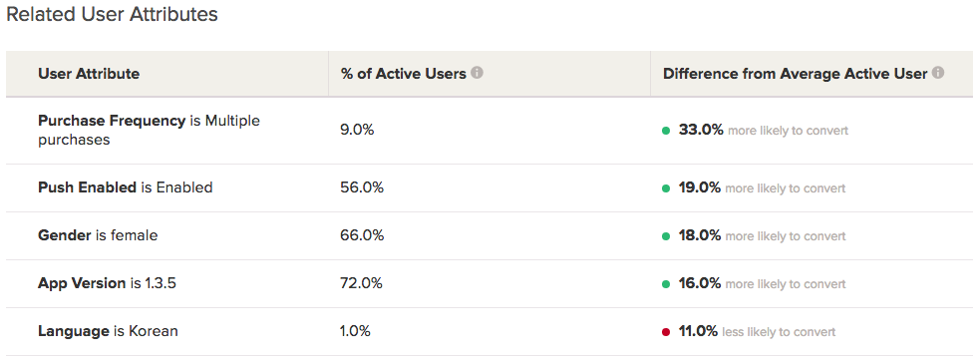
Task: Click the 9.0% active users value
Action: 357,130
